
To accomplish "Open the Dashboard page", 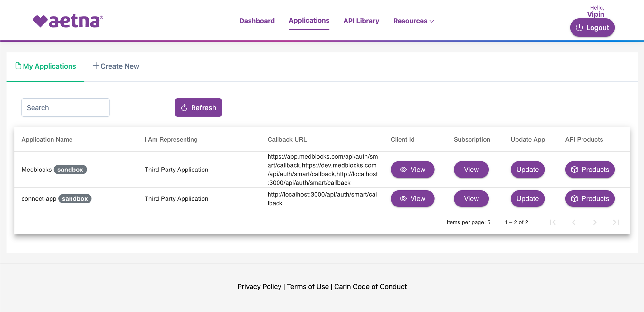I will click(257, 21).
